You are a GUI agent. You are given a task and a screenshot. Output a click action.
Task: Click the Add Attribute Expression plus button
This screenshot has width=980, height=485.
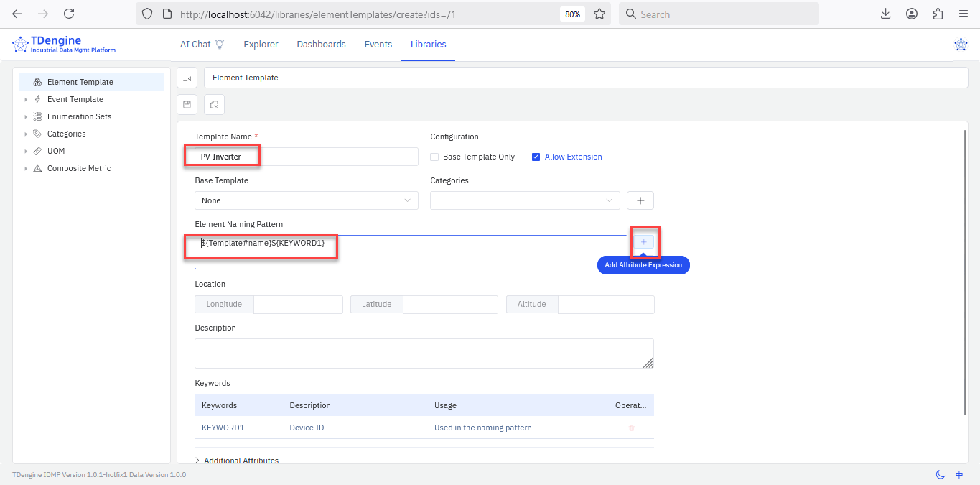tap(643, 242)
